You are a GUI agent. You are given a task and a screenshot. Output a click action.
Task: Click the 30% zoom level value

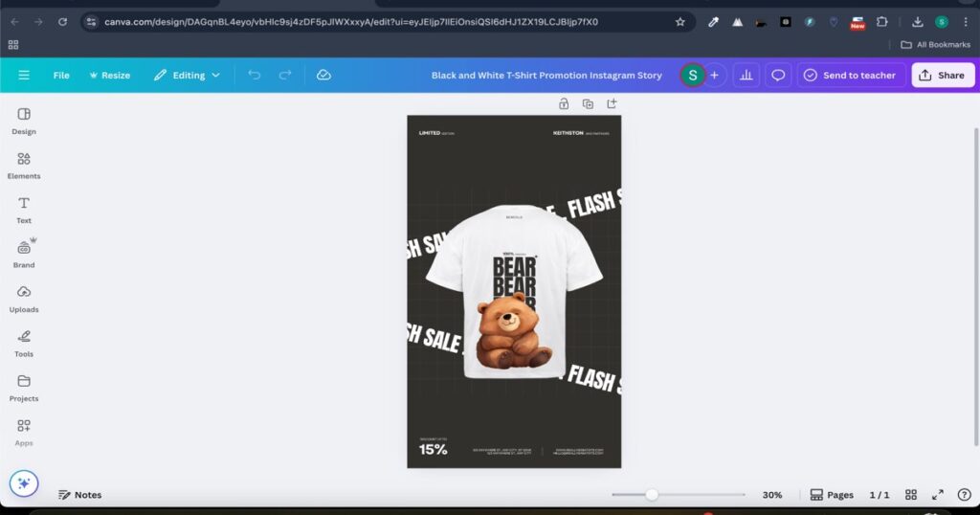pos(772,494)
